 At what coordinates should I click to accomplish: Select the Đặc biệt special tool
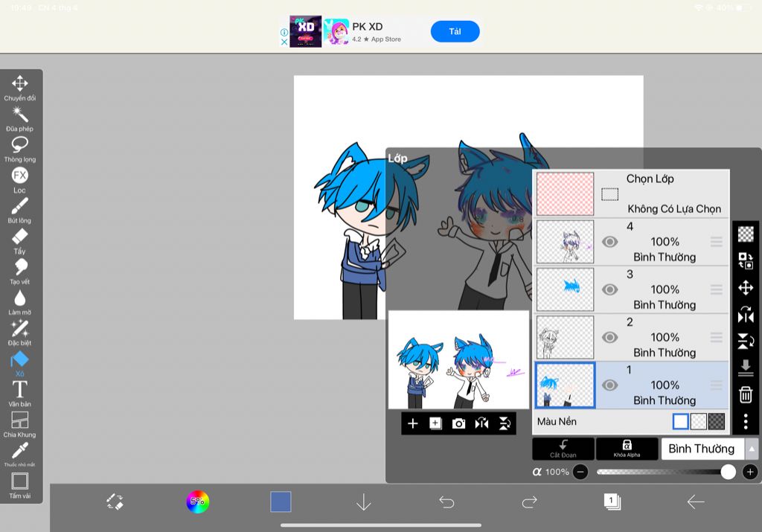tap(20, 333)
